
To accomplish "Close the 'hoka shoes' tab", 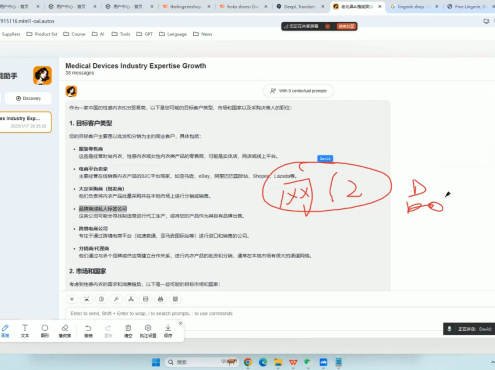I will 266,6.
